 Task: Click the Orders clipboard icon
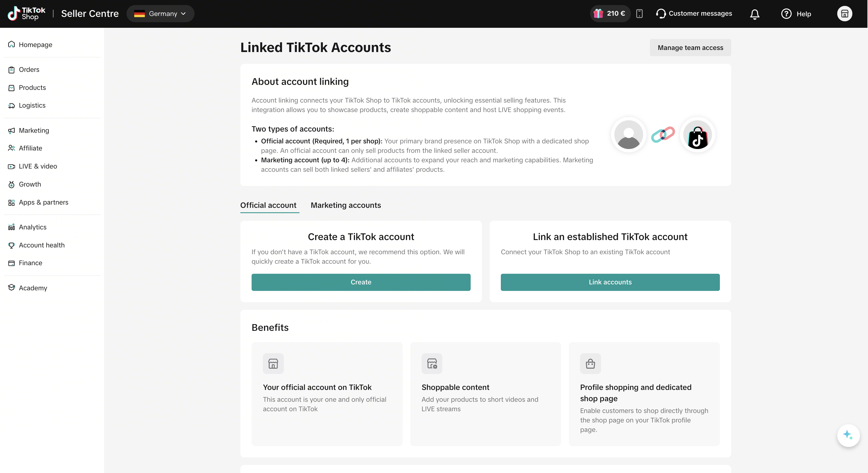coord(12,70)
